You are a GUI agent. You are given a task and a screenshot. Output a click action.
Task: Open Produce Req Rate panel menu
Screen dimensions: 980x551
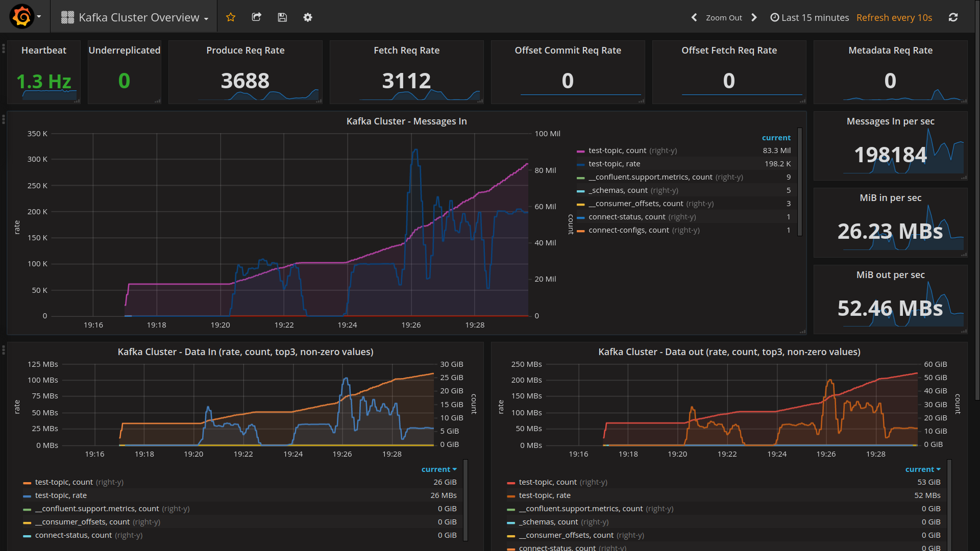[x=246, y=50]
